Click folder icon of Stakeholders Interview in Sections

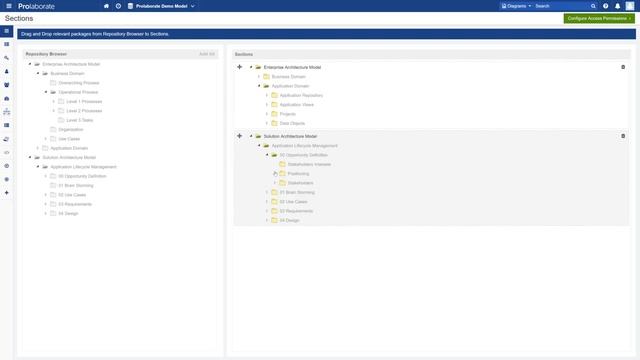[282, 164]
